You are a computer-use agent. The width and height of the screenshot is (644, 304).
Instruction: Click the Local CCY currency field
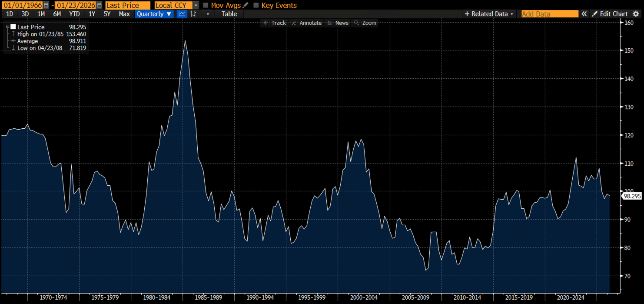point(174,5)
